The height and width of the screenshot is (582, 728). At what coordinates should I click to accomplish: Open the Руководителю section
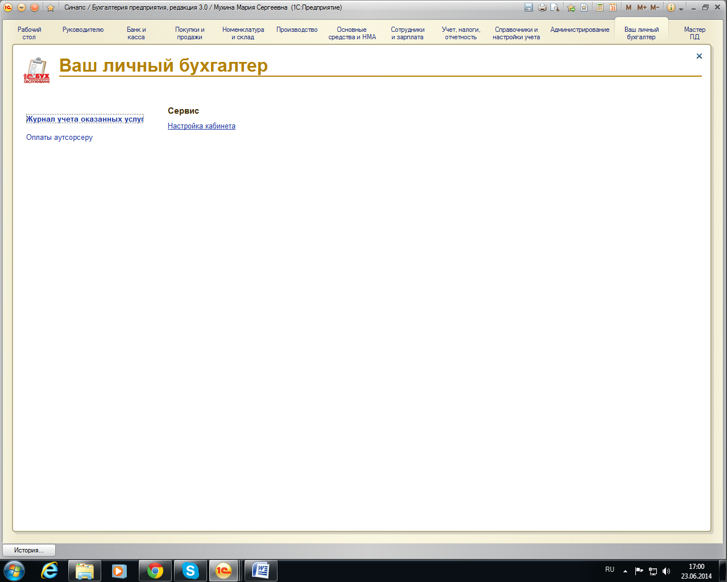point(83,30)
